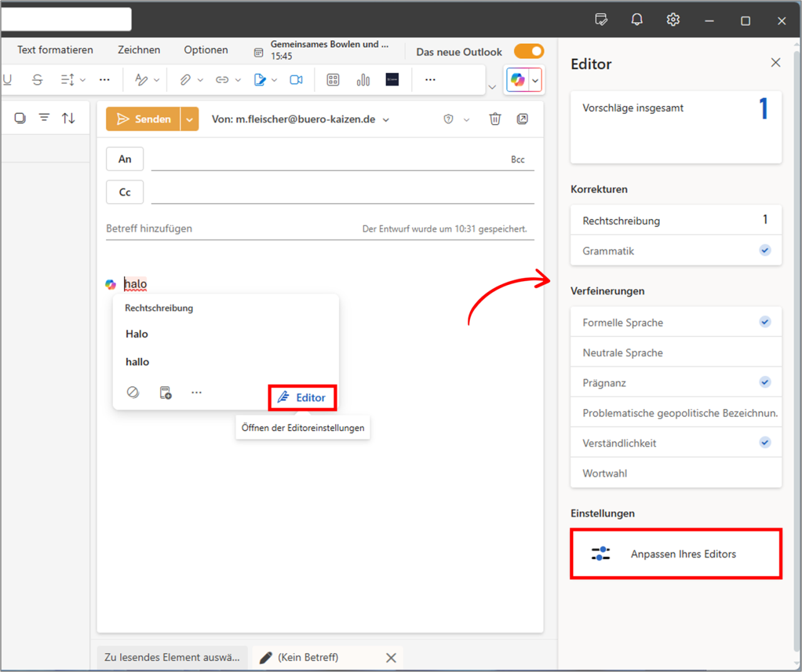The width and height of the screenshot is (802, 672).
Task: Click the delete draft trash icon
Action: [x=495, y=118]
